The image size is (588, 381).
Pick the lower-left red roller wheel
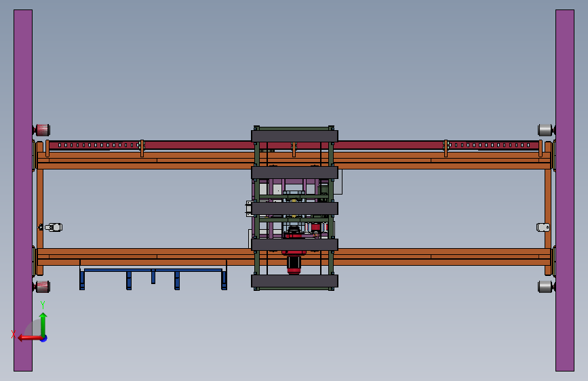point(42,287)
